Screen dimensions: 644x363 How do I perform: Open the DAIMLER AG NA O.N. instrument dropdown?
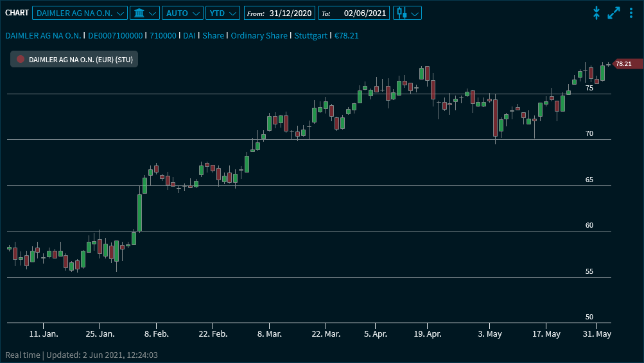tap(80, 13)
